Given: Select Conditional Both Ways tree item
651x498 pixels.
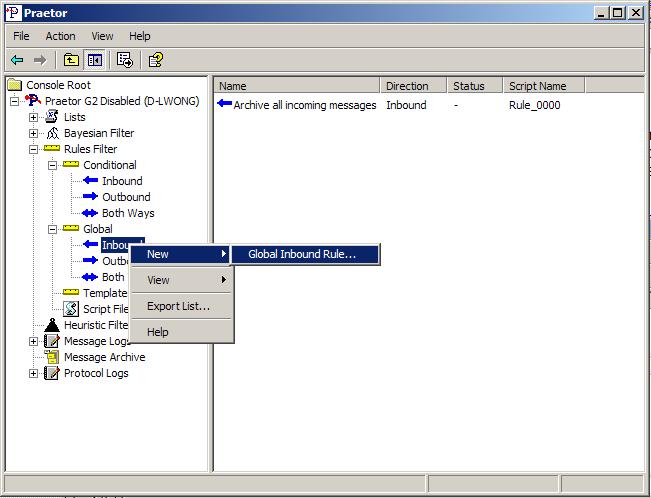Looking at the screenshot, I should coord(128,213).
